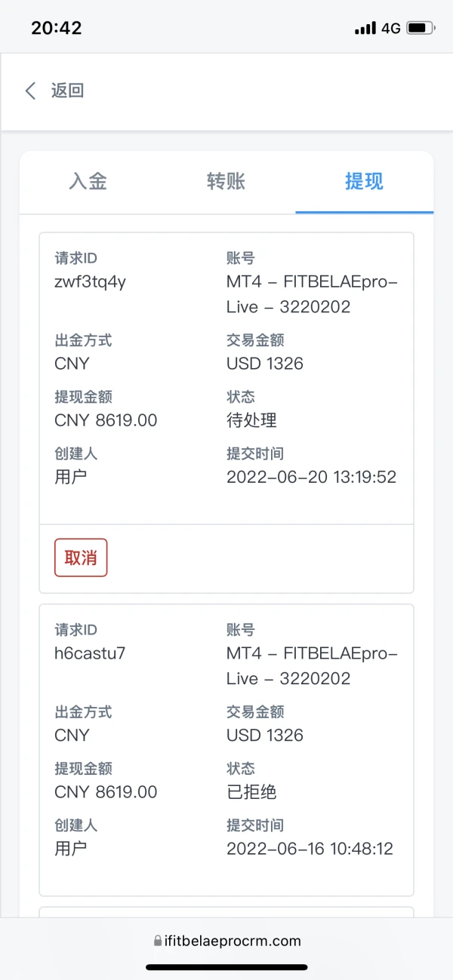Tap the 4G network indicator
Screen dimensions: 453x980
pos(390,29)
